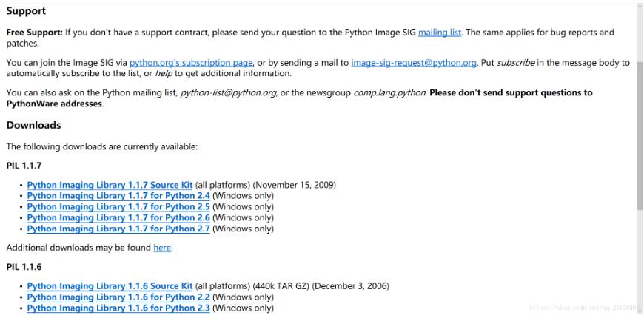The image size is (644, 318).
Task: Click the scrollbar down arrow
Action: (x=639, y=312)
